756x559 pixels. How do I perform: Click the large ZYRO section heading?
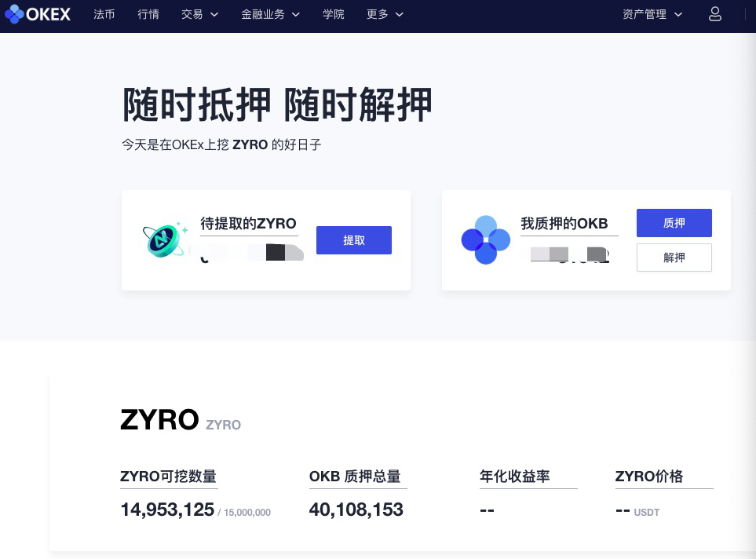(x=159, y=419)
